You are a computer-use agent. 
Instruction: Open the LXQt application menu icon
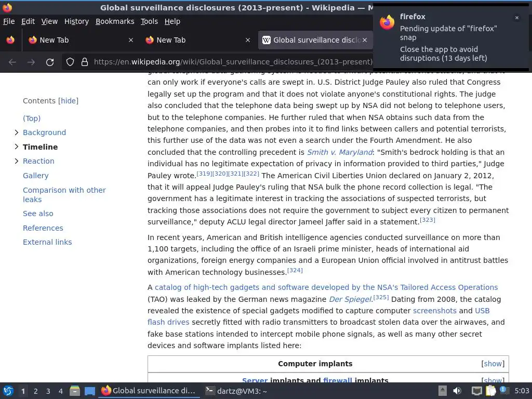8,391
